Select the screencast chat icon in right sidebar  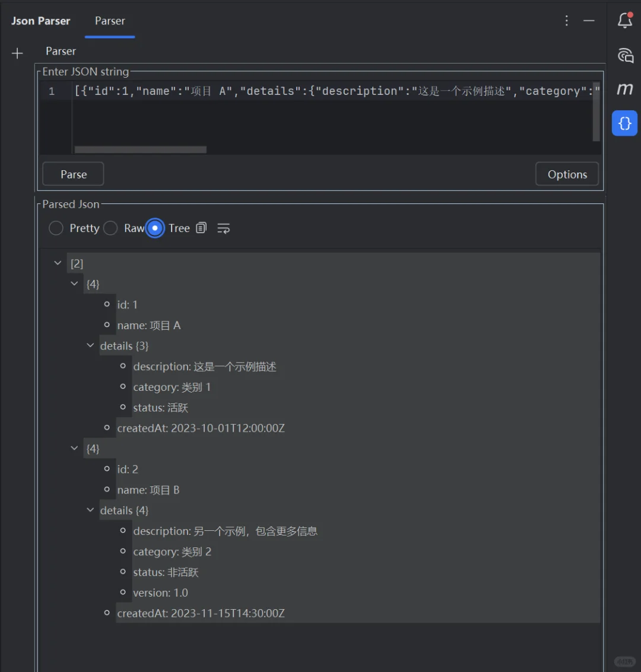coord(624,55)
